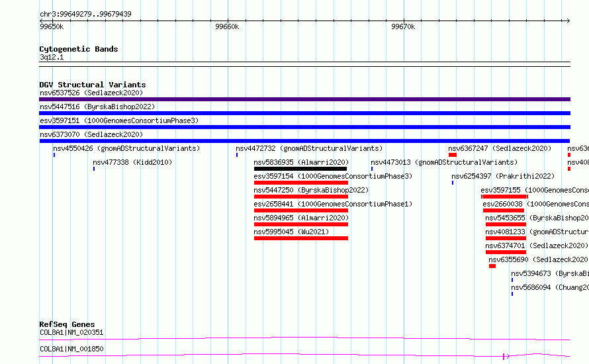Screen dimensions: 589x364
Task: Click the COL8A1|NM_020351 gene label
Action: (71, 332)
